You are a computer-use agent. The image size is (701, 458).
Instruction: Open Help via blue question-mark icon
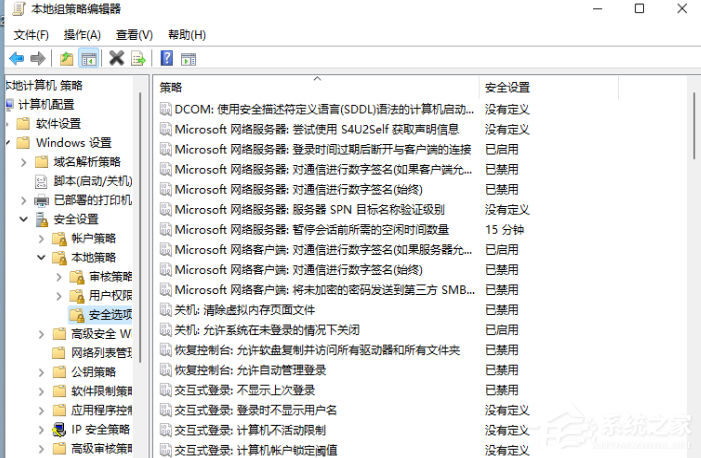pos(166,58)
